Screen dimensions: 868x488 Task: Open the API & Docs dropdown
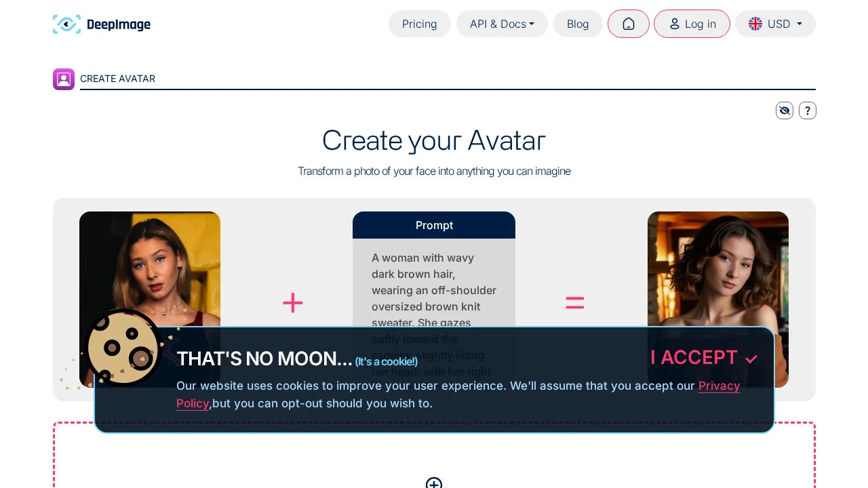pyautogui.click(x=502, y=24)
